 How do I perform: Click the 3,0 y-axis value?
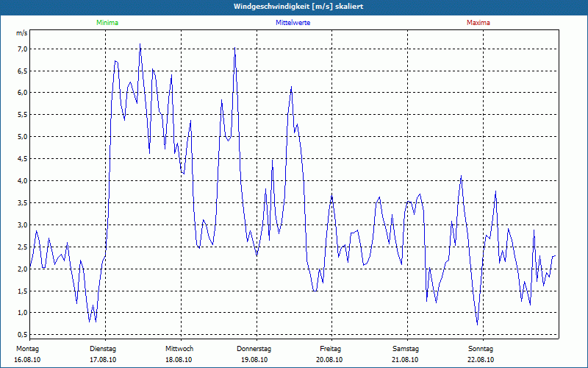pyautogui.click(x=22, y=225)
